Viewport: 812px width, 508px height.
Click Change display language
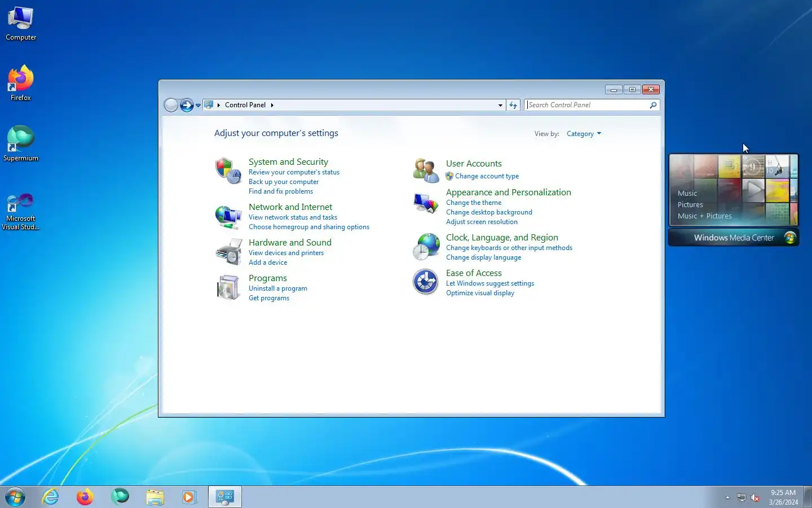click(483, 257)
